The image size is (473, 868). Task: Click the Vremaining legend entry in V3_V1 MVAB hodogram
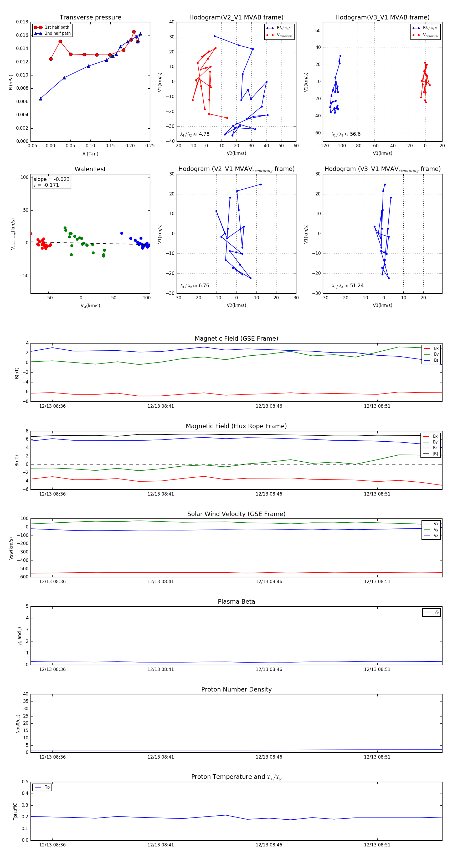click(x=425, y=35)
